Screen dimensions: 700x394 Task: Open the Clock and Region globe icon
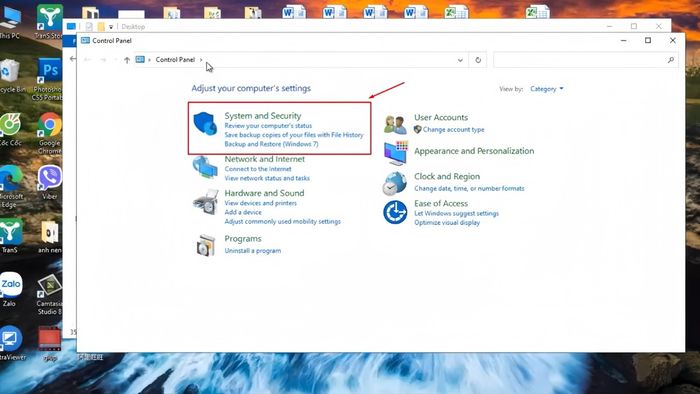pyautogui.click(x=395, y=183)
